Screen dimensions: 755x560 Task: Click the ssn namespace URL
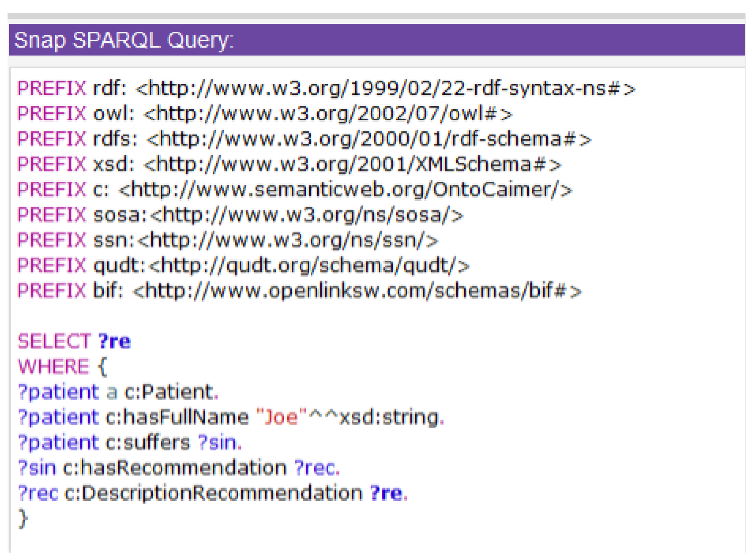pos(288,241)
